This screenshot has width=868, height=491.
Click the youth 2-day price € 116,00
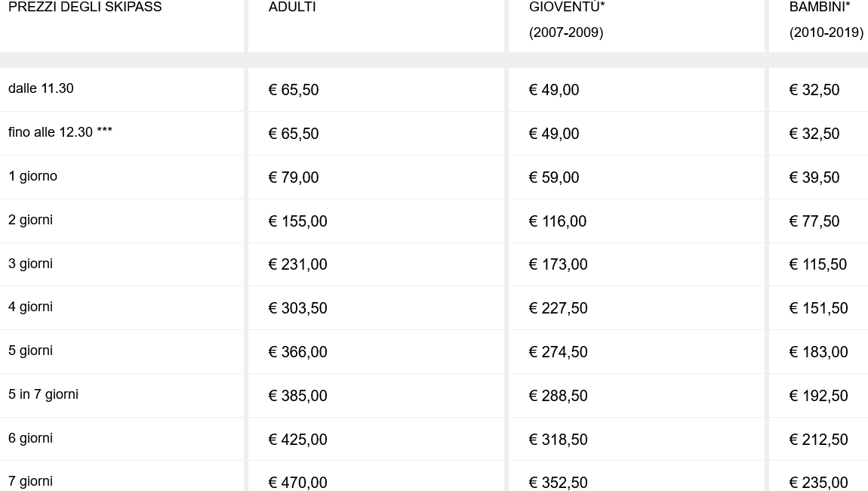click(x=558, y=221)
